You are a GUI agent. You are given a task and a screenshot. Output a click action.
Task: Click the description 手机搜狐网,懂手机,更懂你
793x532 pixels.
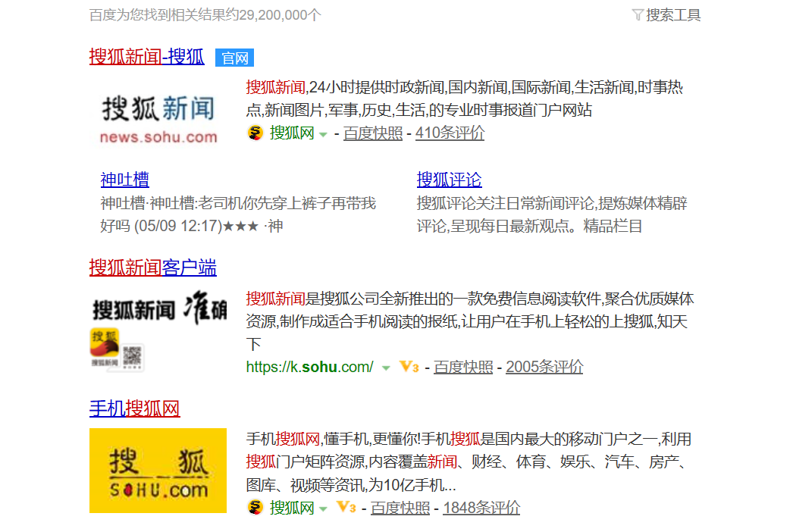[x=469, y=462]
